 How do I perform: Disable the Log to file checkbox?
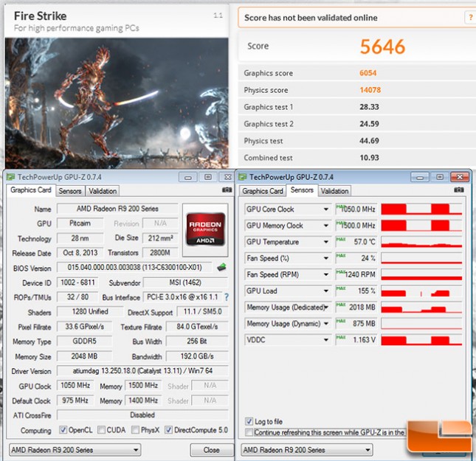tap(249, 421)
